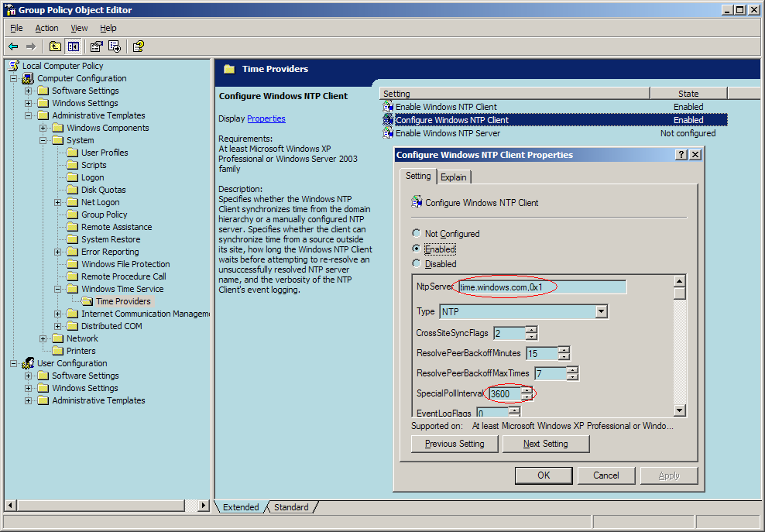Viewport: 765px width, 532px height.
Task: Click the Up one level folder icon
Action: [56, 46]
